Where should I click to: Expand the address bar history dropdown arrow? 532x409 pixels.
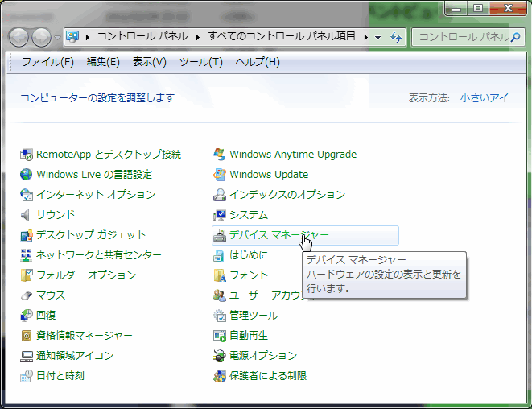click(x=377, y=37)
